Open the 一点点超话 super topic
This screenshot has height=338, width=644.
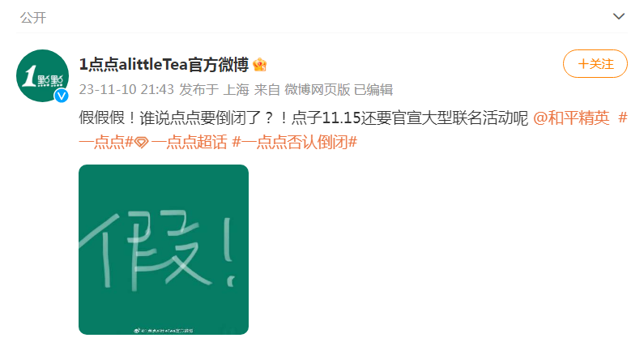(x=189, y=142)
